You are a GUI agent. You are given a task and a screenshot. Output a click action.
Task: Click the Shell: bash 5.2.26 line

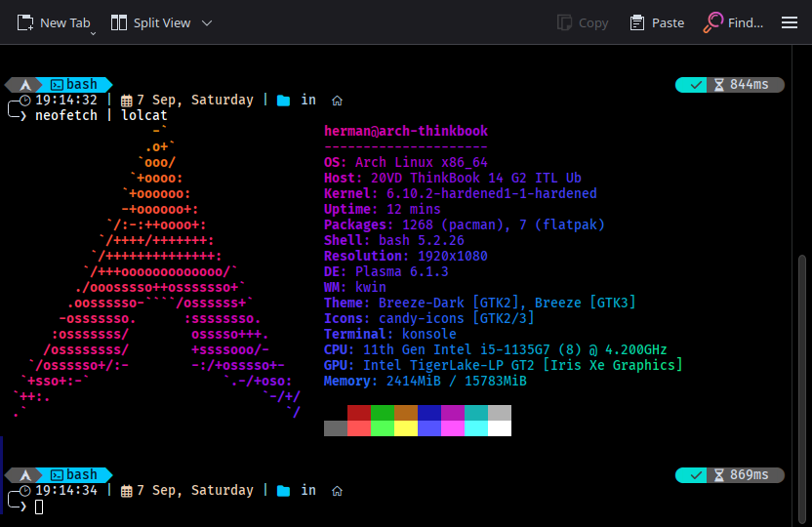tap(394, 240)
